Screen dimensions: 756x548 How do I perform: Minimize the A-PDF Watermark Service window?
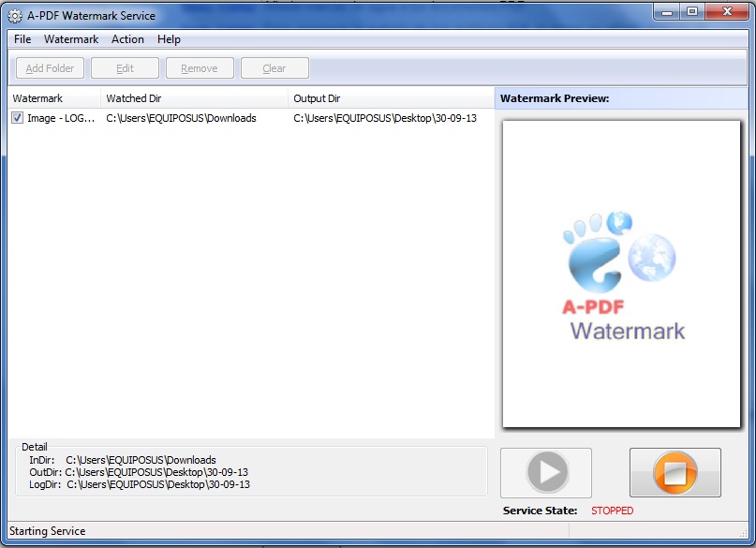tap(667, 11)
